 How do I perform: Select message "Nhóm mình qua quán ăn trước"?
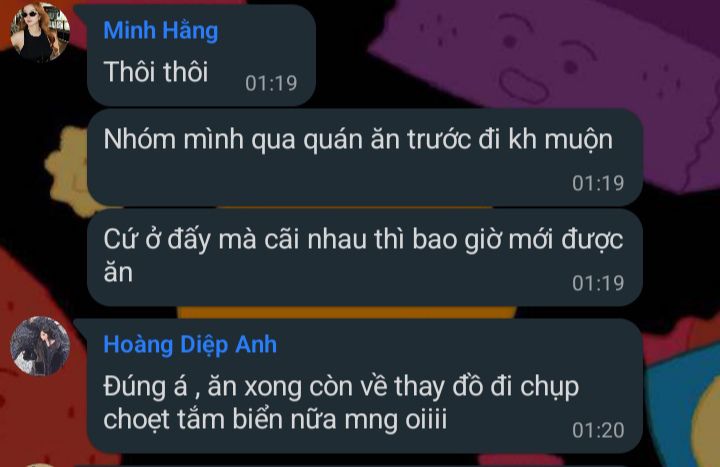(x=365, y=157)
